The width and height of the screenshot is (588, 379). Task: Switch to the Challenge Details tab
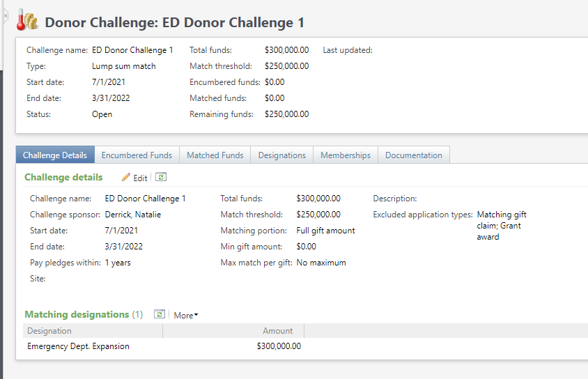coord(55,155)
